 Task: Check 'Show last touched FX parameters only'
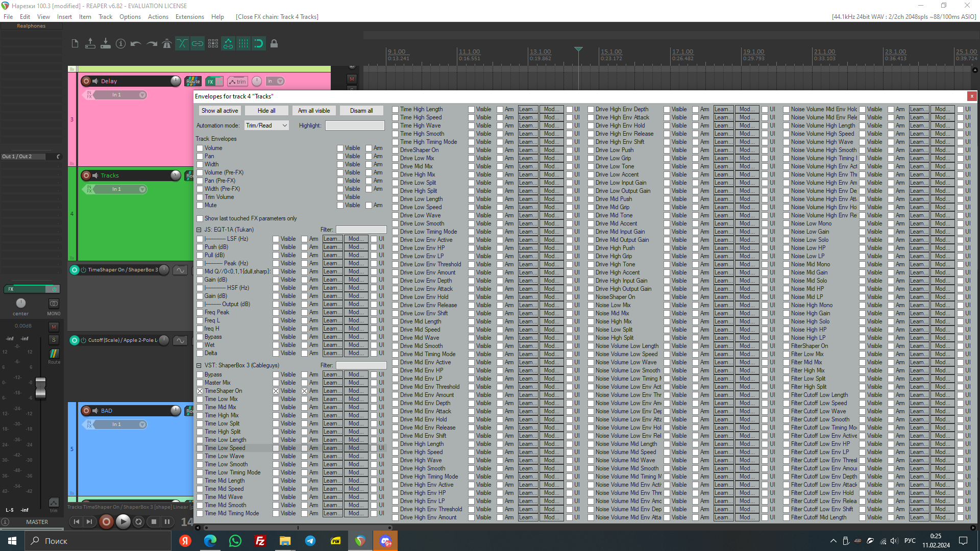pyautogui.click(x=200, y=219)
